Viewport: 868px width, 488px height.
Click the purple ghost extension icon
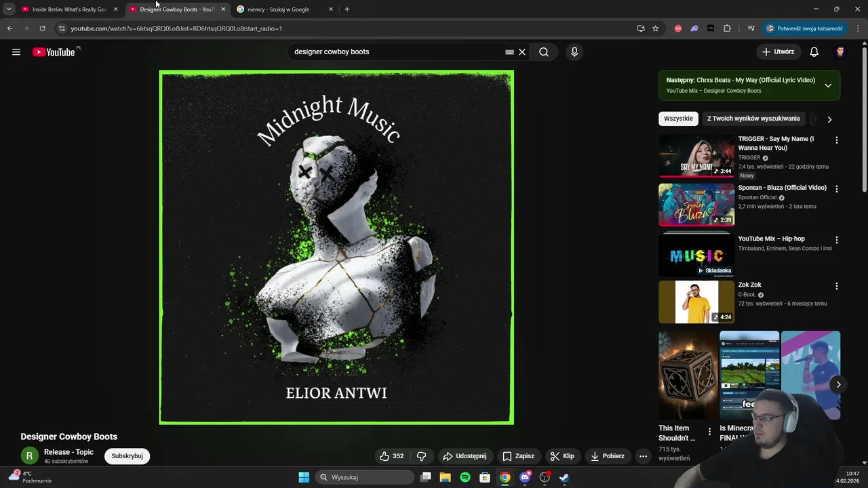tap(694, 28)
